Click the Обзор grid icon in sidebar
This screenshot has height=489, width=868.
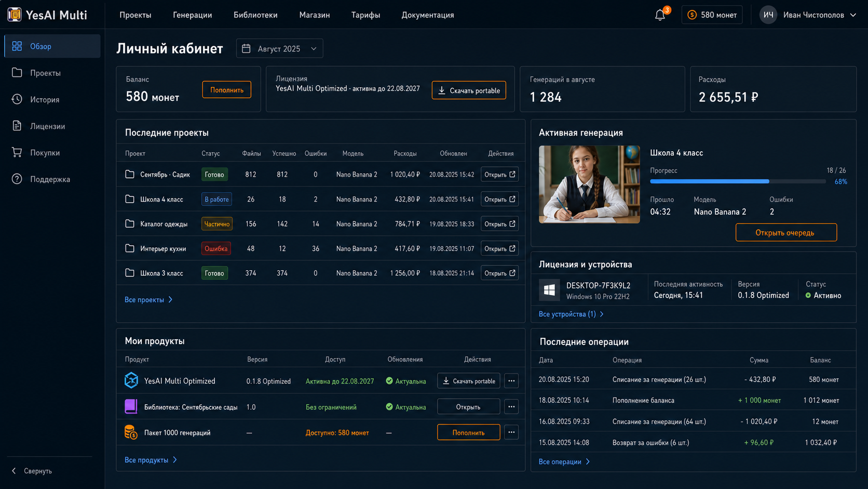click(x=17, y=46)
